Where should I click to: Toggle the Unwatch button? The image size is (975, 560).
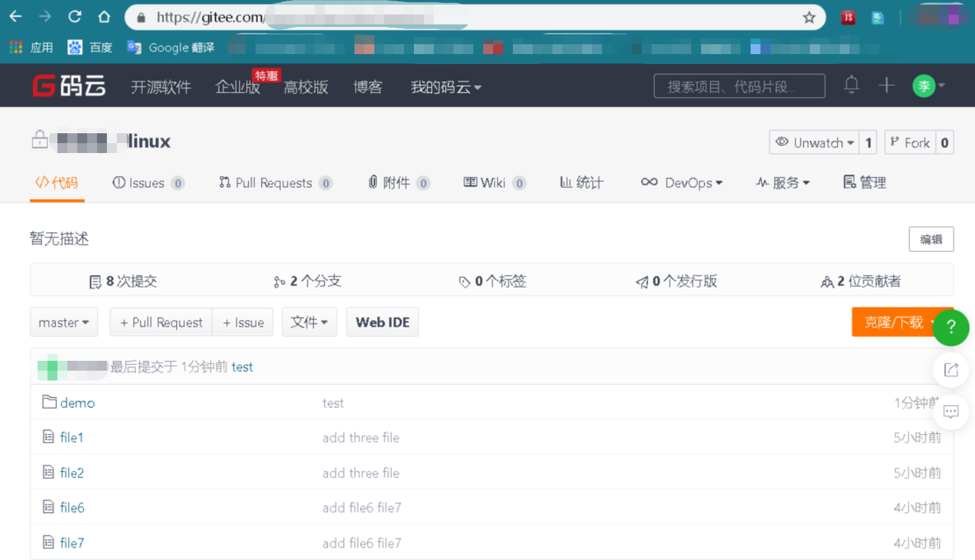pyautogui.click(x=815, y=142)
